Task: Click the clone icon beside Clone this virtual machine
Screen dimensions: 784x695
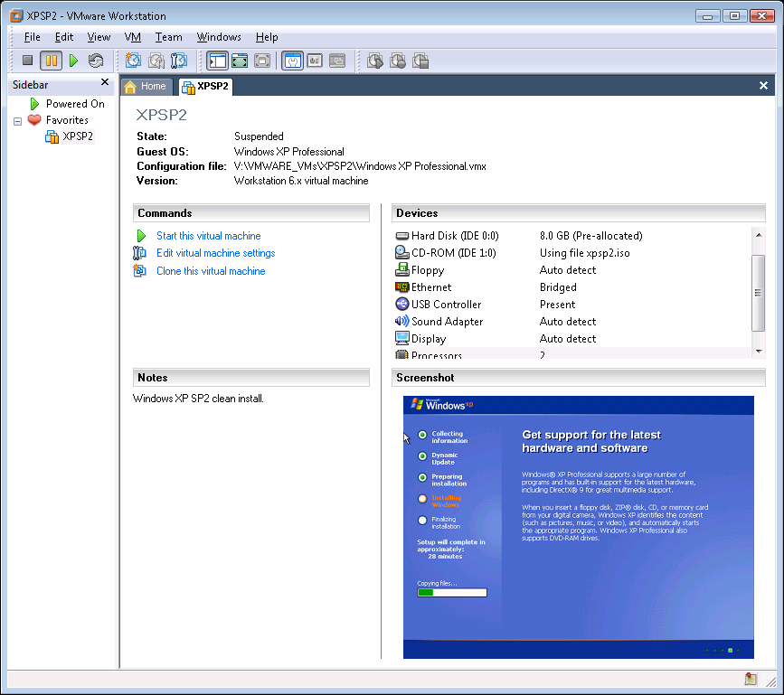Action: click(x=139, y=271)
